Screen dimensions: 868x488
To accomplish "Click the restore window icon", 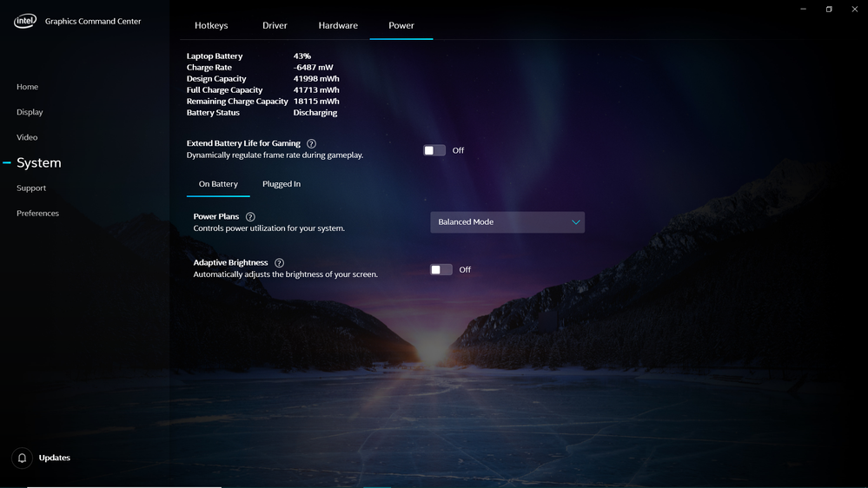I will [x=829, y=9].
